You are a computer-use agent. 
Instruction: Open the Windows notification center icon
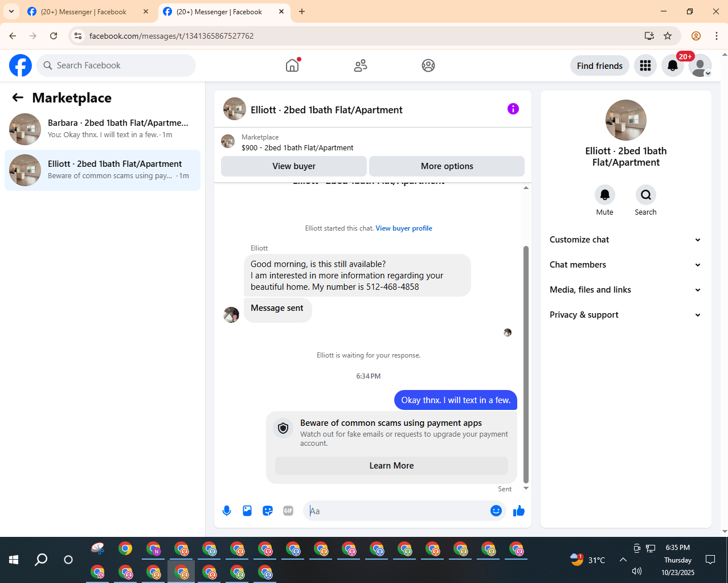point(710,560)
